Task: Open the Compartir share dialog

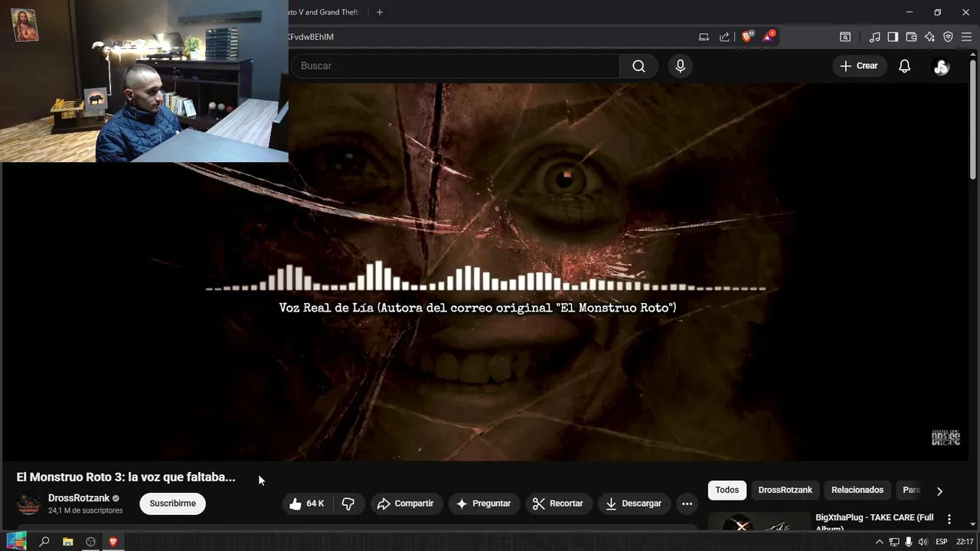Action: point(406,504)
